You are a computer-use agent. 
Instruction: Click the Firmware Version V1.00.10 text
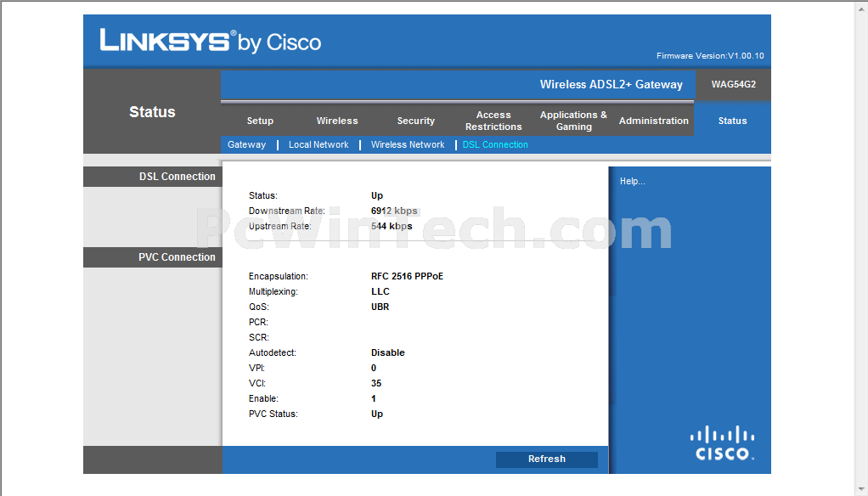pyautogui.click(x=710, y=56)
